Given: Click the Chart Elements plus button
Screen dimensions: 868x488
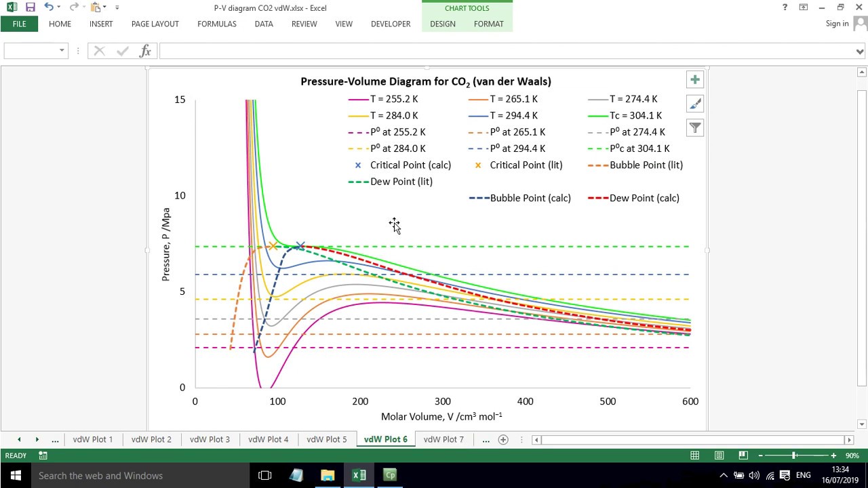Looking at the screenshot, I should 695,80.
